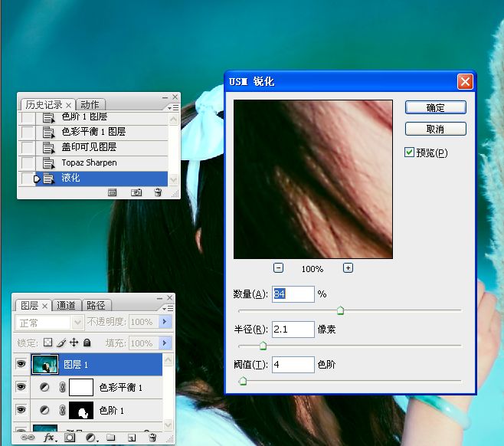Image resolution: width=504 pixels, height=446 pixels.
Task: Switch to the 动作 (Actions) tab
Action: [x=90, y=104]
